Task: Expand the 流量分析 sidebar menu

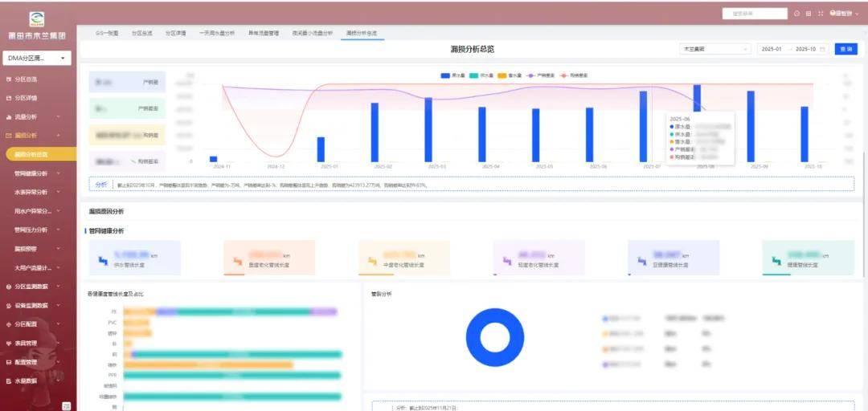Action: click(x=32, y=116)
